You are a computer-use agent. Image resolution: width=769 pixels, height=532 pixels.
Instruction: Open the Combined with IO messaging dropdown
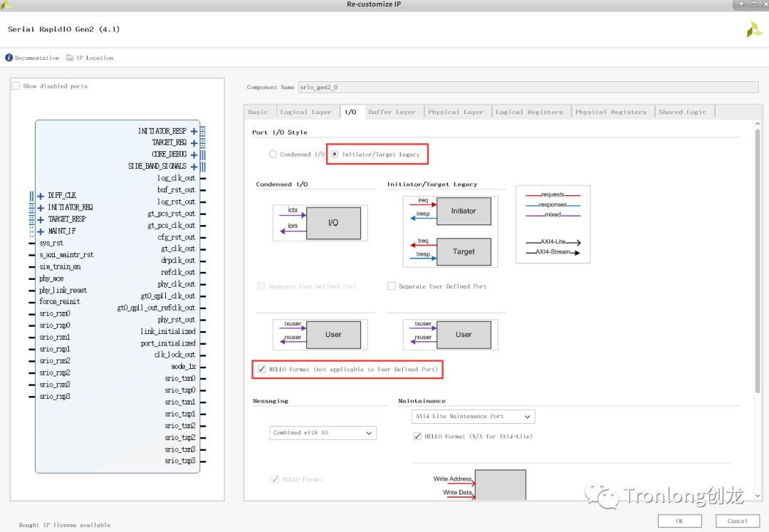point(323,432)
